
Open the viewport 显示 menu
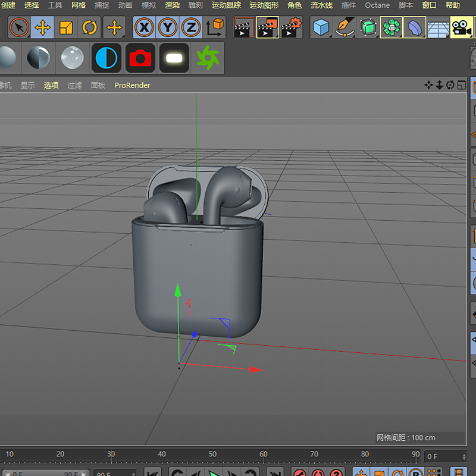pos(27,85)
